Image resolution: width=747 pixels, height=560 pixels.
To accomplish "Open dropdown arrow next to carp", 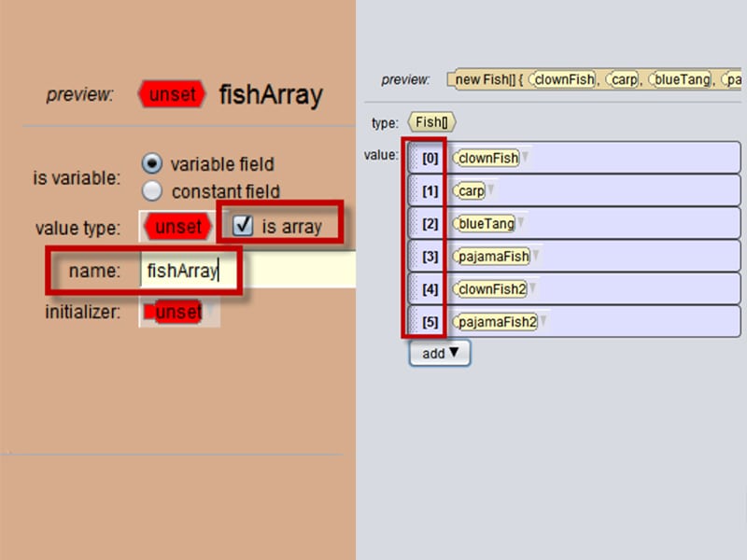I will click(x=491, y=189).
